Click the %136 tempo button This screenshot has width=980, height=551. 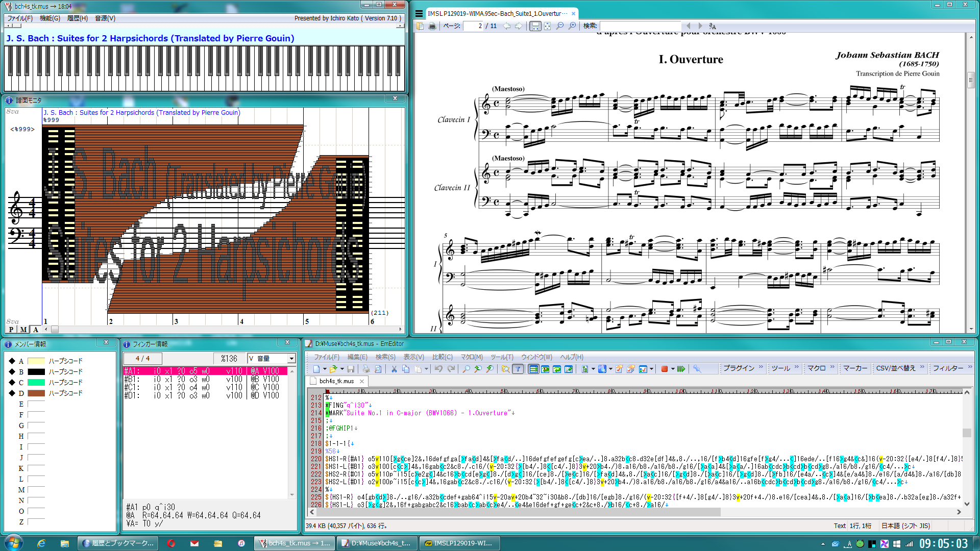click(x=229, y=359)
